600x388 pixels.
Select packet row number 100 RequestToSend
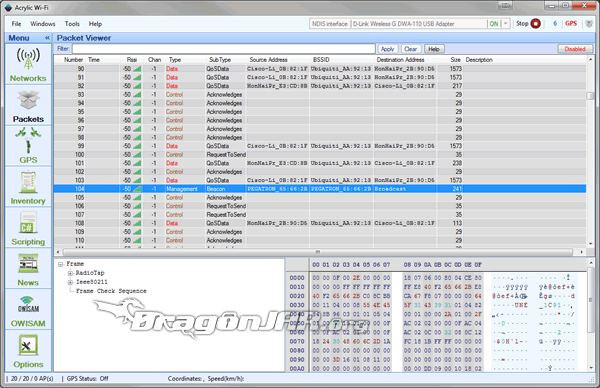click(320, 155)
